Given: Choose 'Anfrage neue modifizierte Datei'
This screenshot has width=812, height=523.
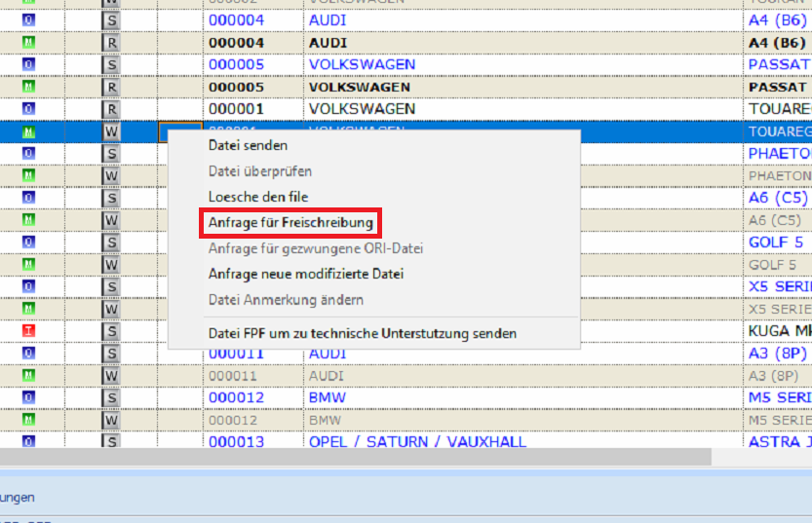Looking at the screenshot, I should (305, 275).
